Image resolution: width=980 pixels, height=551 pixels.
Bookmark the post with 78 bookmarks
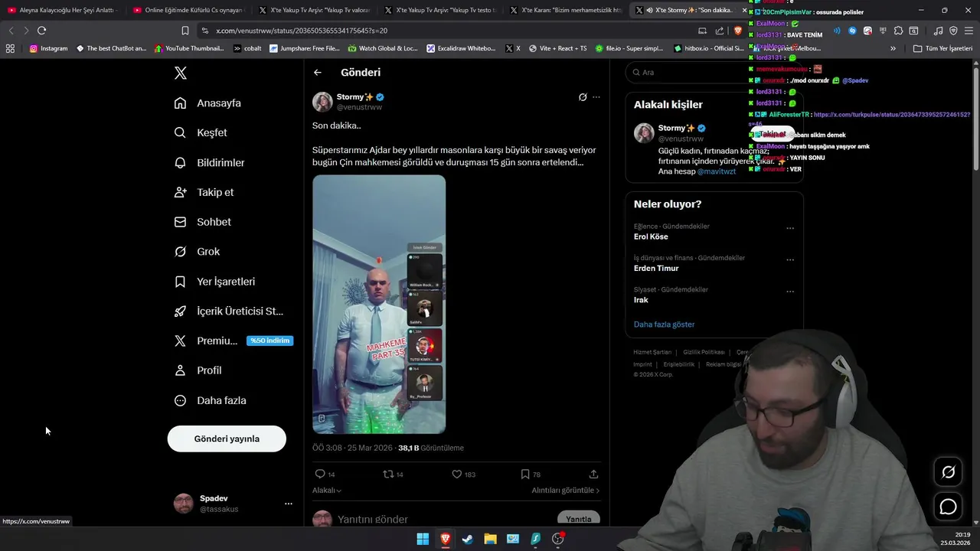tap(531, 474)
